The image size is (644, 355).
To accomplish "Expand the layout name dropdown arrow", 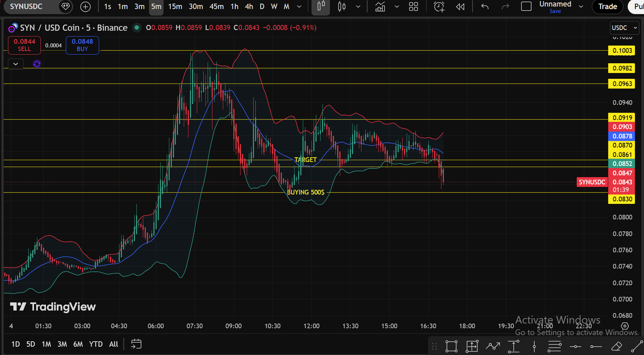I will pyautogui.click(x=581, y=6).
